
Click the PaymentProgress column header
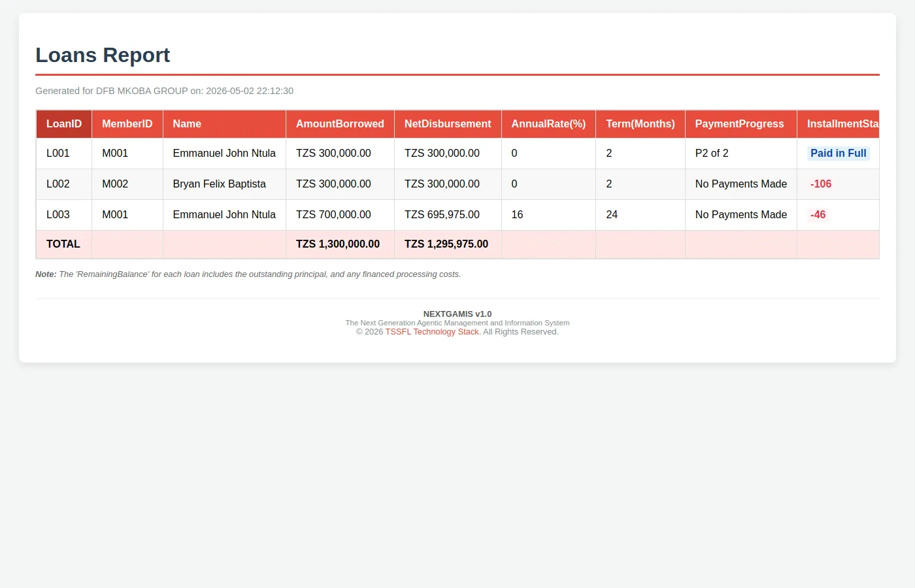pos(740,124)
